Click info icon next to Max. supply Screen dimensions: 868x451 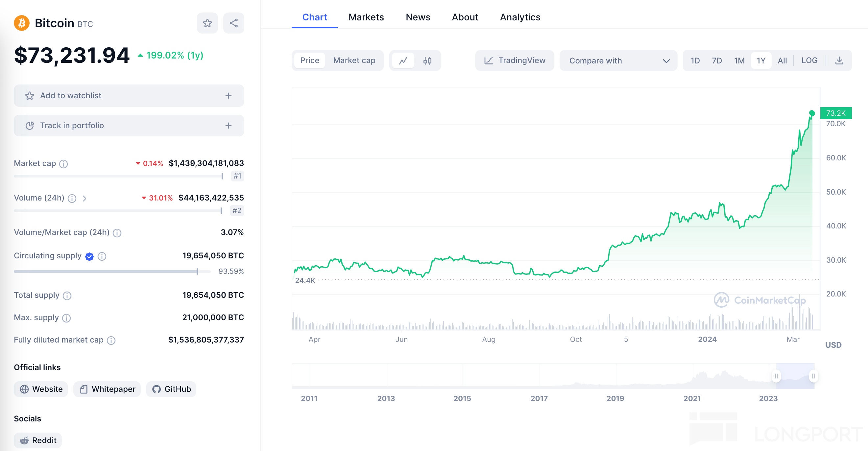click(x=66, y=318)
